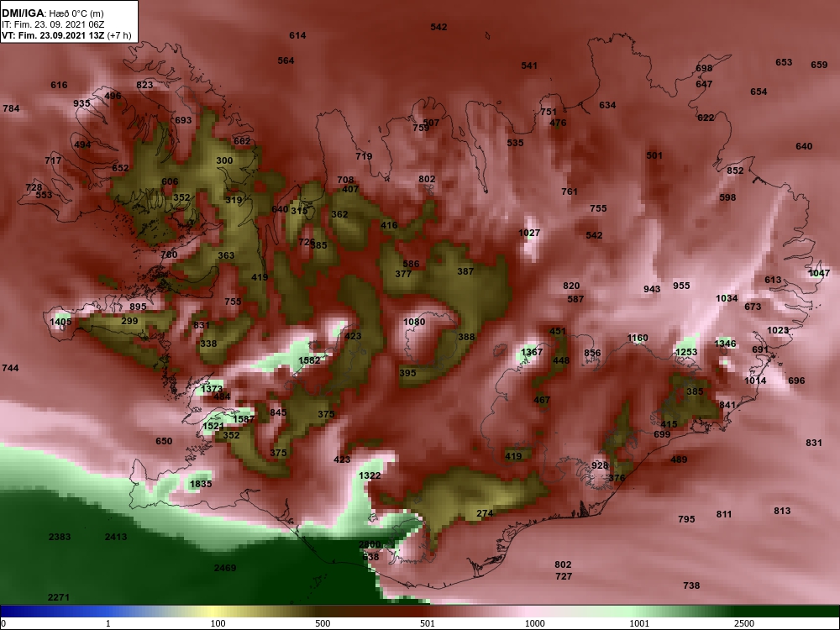Select the 1014 value near the east fjords

(755, 381)
